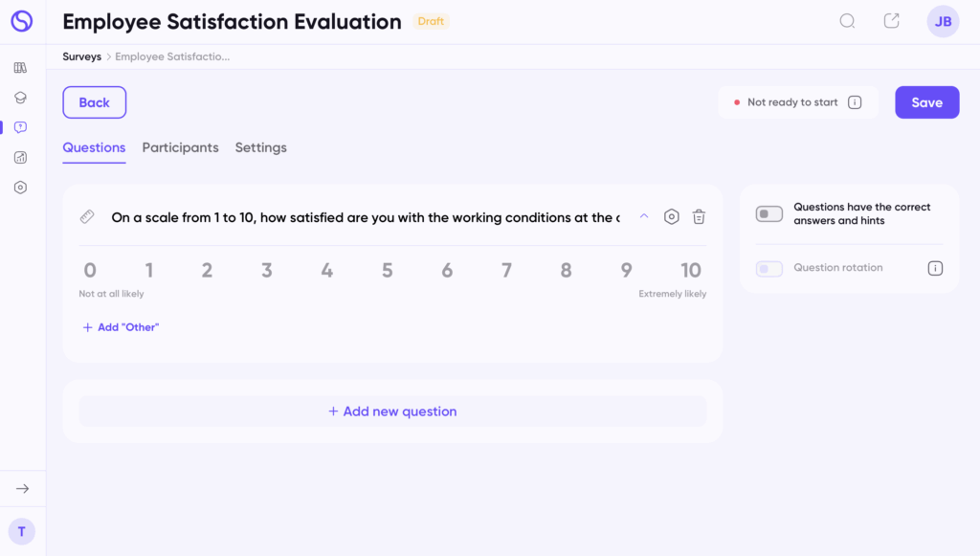
Task: Click the Back button
Action: point(94,102)
